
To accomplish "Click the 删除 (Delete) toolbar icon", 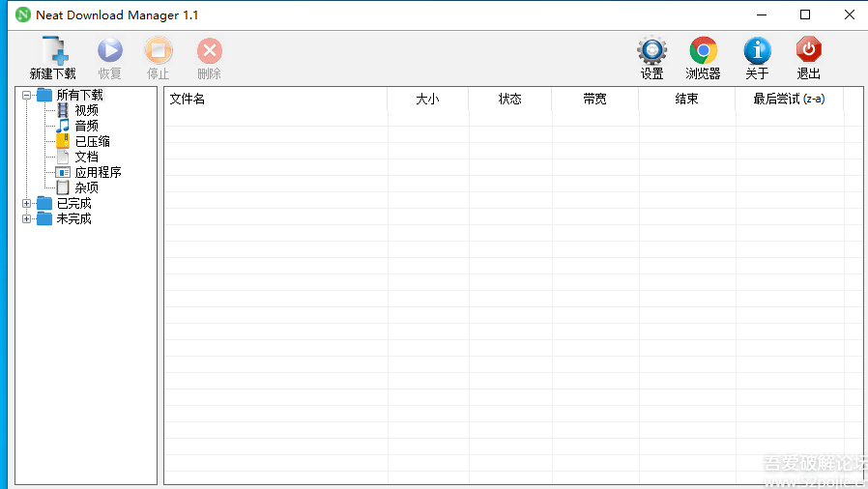I will (210, 52).
